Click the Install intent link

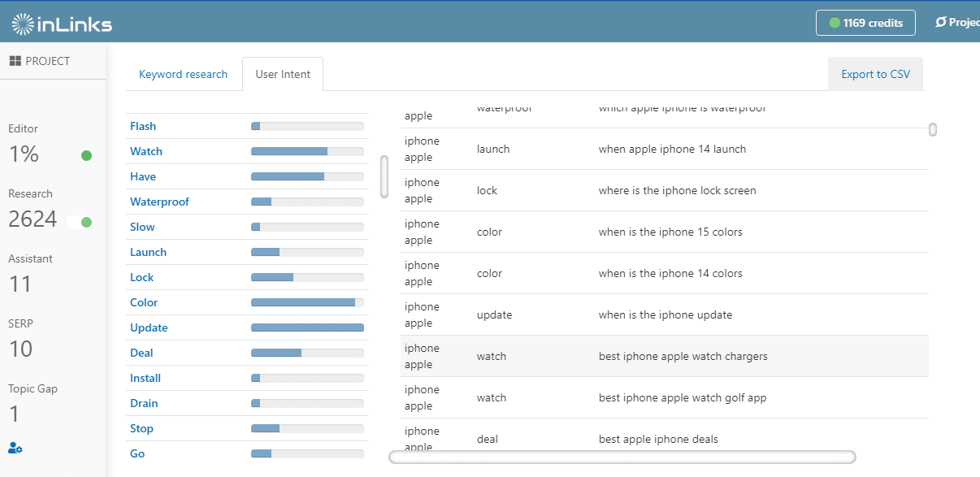pyautogui.click(x=145, y=378)
